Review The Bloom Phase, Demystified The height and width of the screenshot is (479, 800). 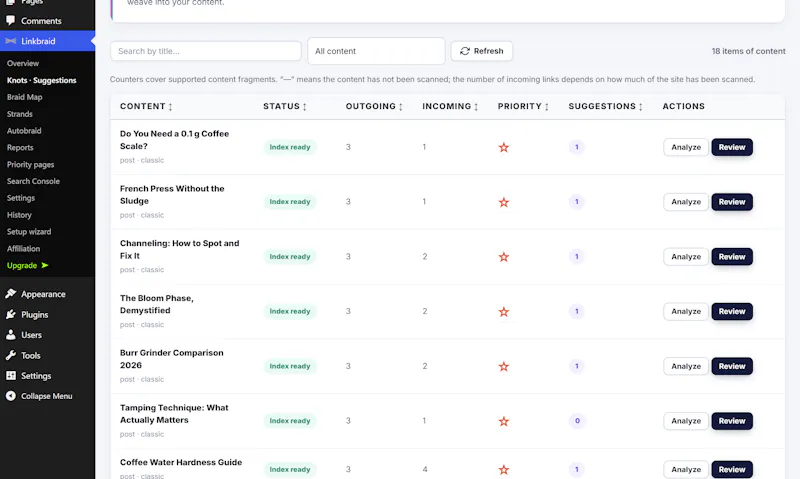(732, 311)
